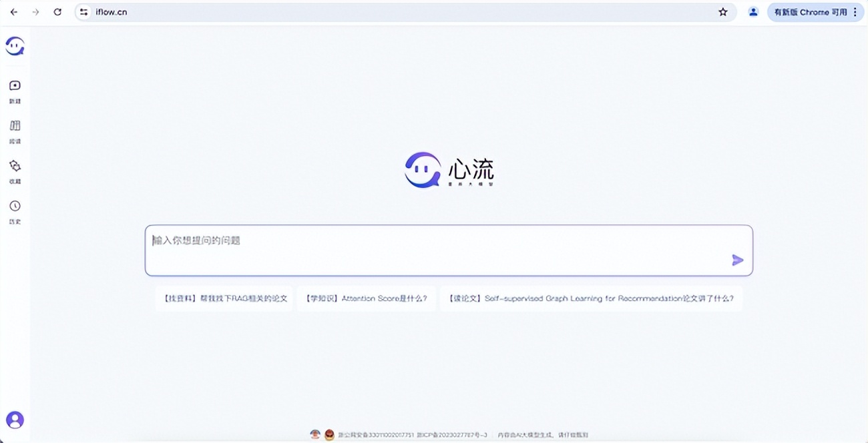
Task: Open the Chrome three-dot menu
Action: [x=855, y=12]
